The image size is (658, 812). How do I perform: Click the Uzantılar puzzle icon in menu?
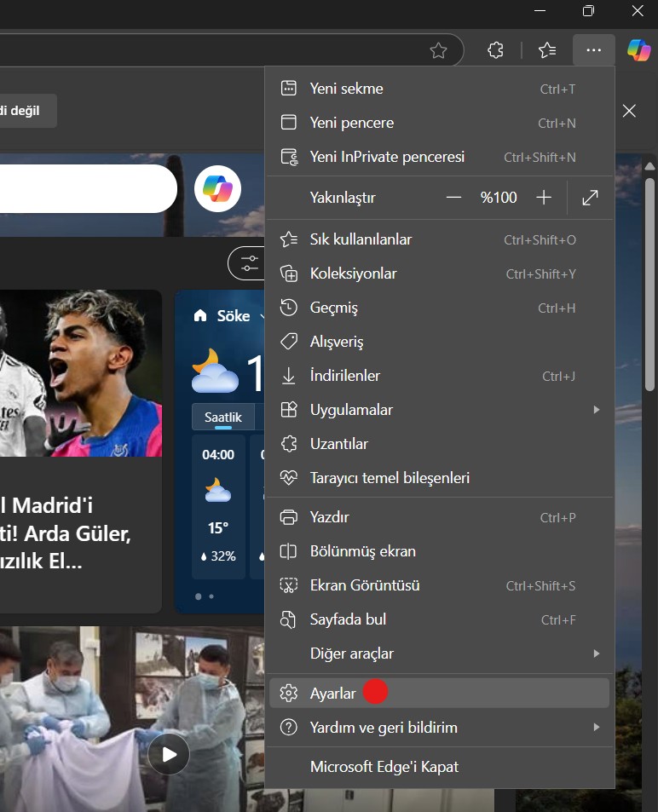pyautogui.click(x=289, y=444)
